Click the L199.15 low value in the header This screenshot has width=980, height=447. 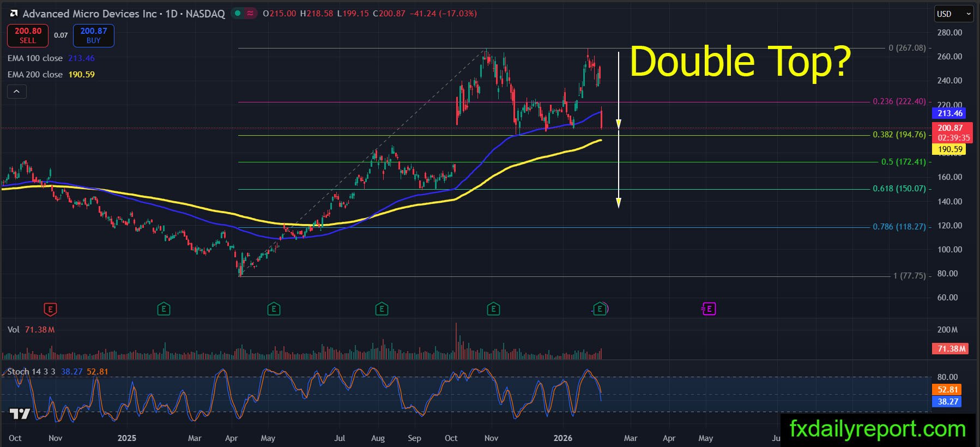(353, 14)
